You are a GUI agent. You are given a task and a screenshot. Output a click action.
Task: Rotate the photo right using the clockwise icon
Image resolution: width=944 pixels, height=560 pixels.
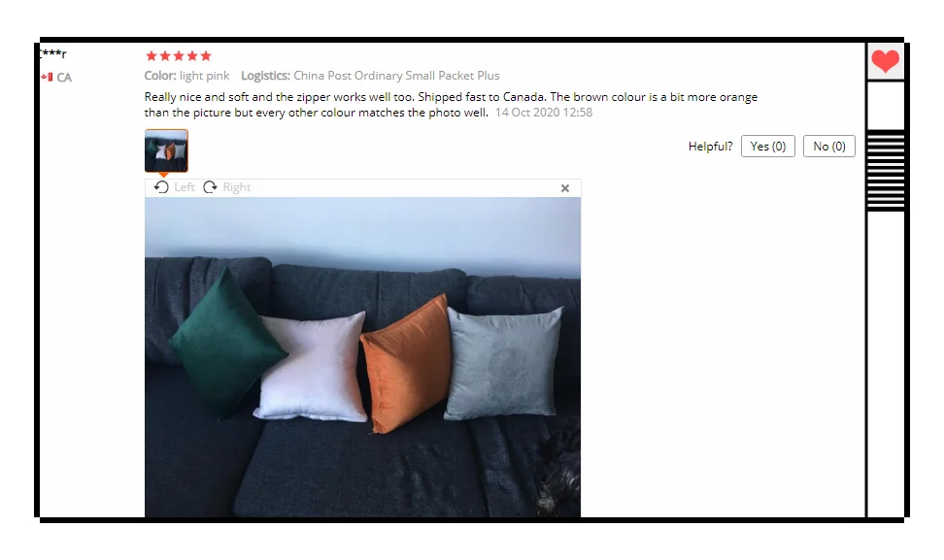pyautogui.click(x=210, y=187)
